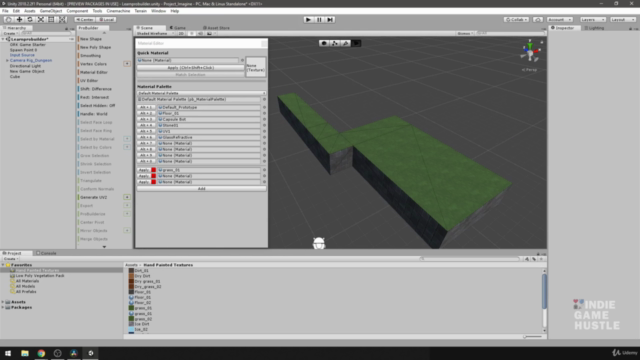Open Generate UV2 options plus button
The height and width of the screenshot is (360, 640).
pos(127,197)
